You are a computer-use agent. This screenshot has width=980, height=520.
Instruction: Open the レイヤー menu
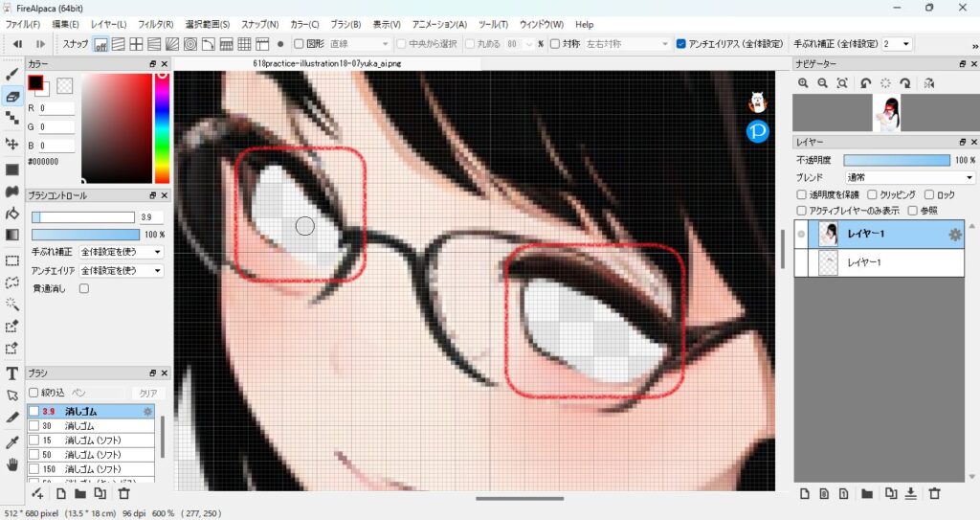coord(108,24)
